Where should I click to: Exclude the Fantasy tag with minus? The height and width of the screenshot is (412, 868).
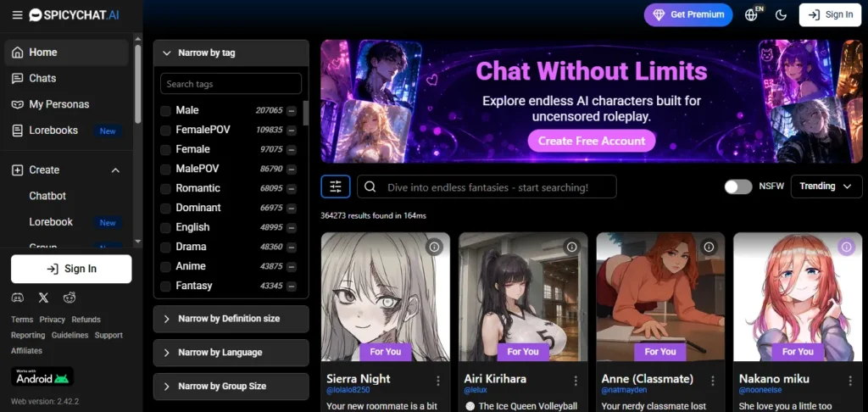pyautogui.click(x=292, y=287)
